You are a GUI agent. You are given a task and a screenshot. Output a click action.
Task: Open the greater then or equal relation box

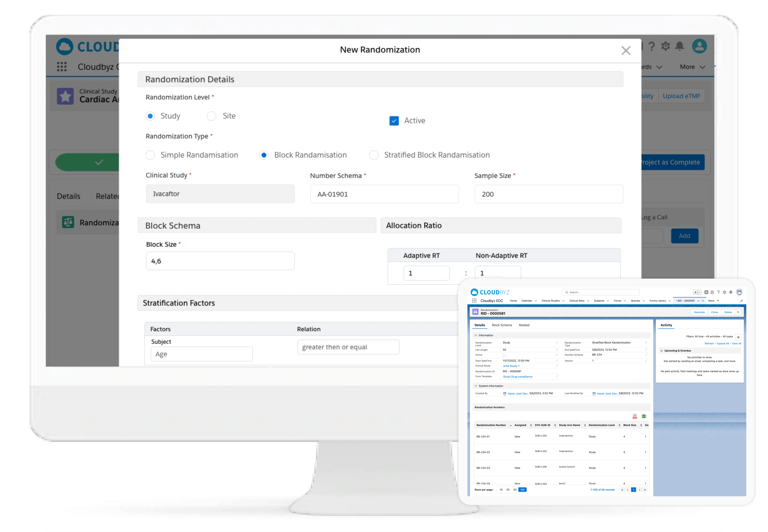tap(348, 347)
